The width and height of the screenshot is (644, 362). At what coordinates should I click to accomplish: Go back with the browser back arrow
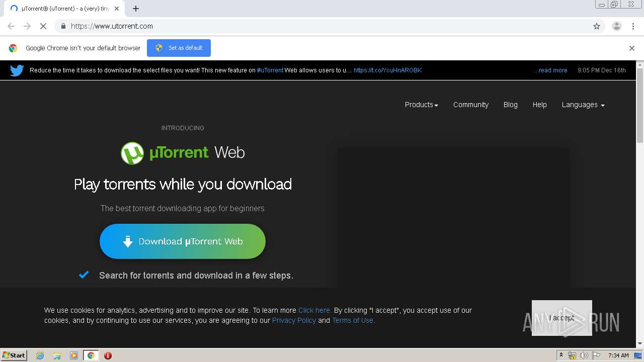point(11,26)
